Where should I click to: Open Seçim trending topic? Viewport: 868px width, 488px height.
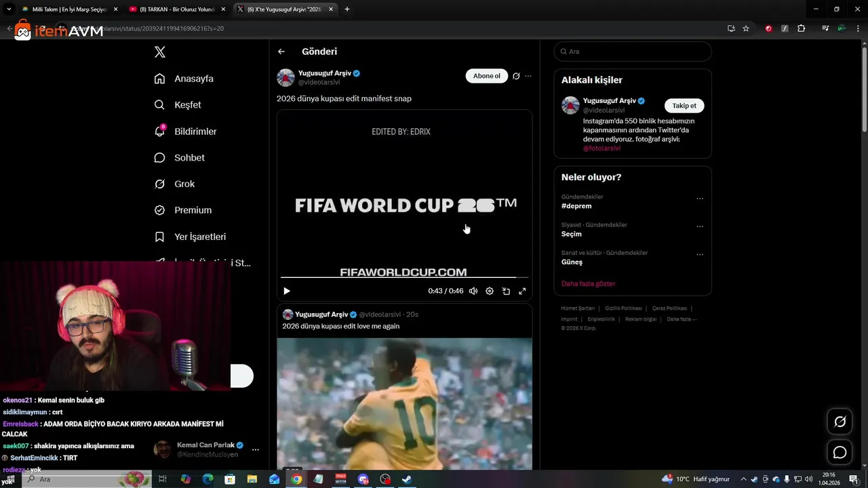pyautogui.click(x=572, y=234)
